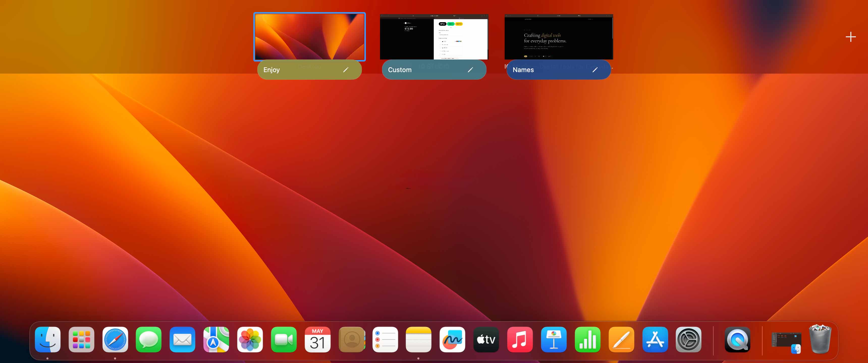This screenshot has width=868, height=363.
Task: Add a new desktop space
Action: pyautogui.click(x=851, y=37)
